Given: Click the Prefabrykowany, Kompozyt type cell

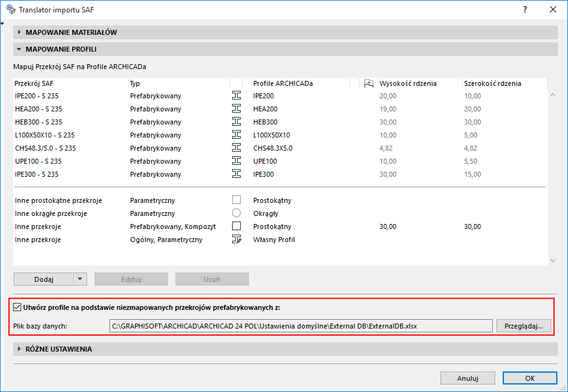Looking at the screenshot, I should coord(173,226).
